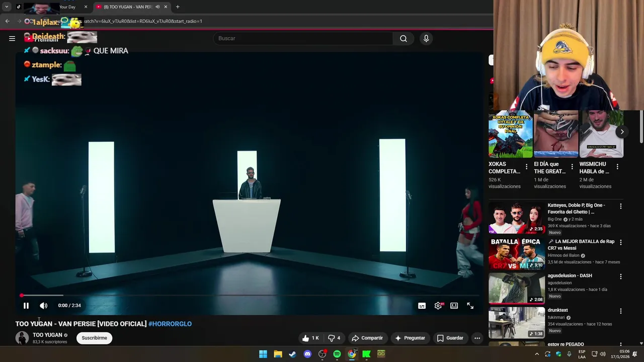Open the ESP LAA keyboard language indicator
644x362 pixels.
click(582, 354)
